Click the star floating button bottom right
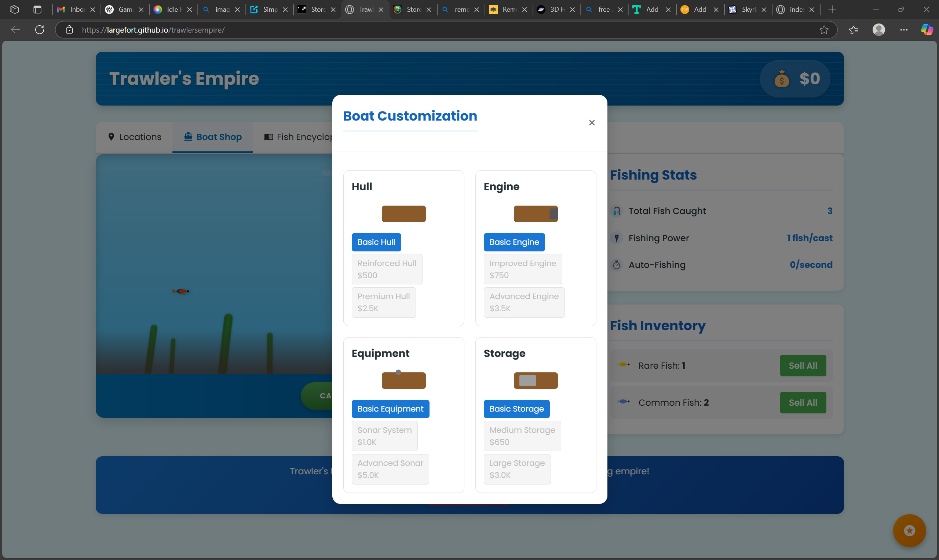The width and height of the screenshot is (939, 560). coord(909,530)
